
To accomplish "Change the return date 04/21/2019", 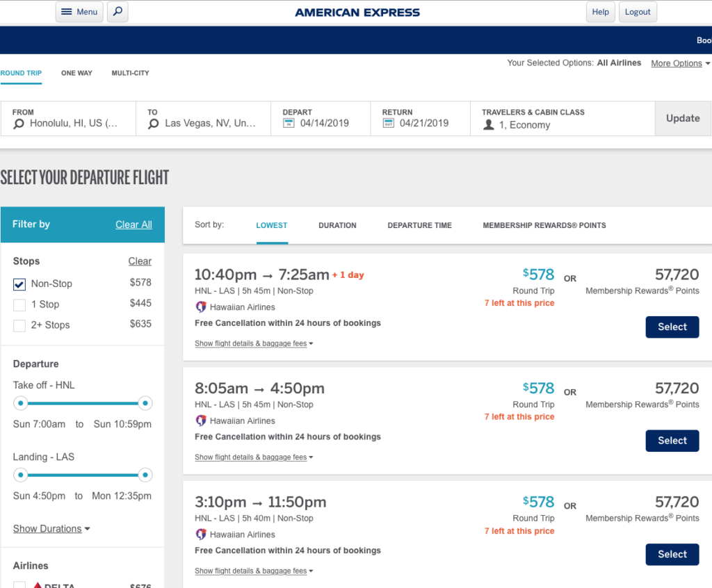I will (424, 123).
